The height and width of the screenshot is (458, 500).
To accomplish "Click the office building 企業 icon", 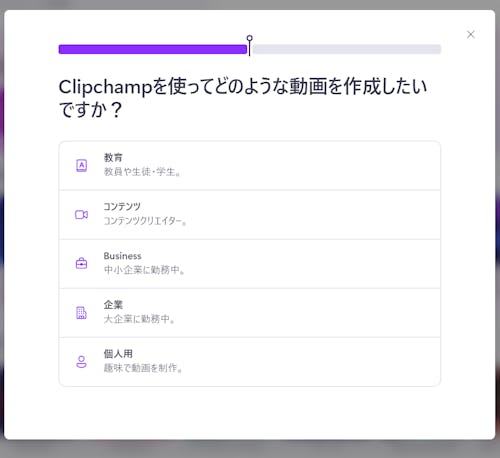I will click(82, 313).
